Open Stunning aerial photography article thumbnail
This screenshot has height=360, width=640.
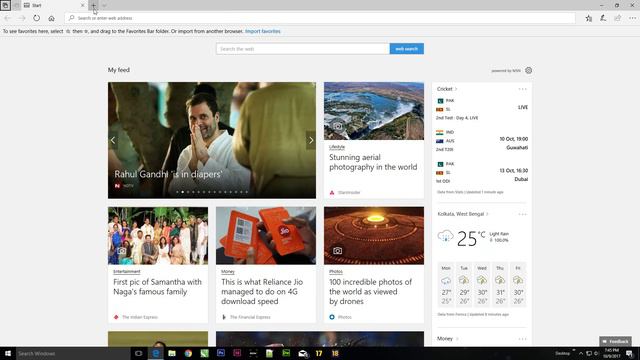(374, 111)
